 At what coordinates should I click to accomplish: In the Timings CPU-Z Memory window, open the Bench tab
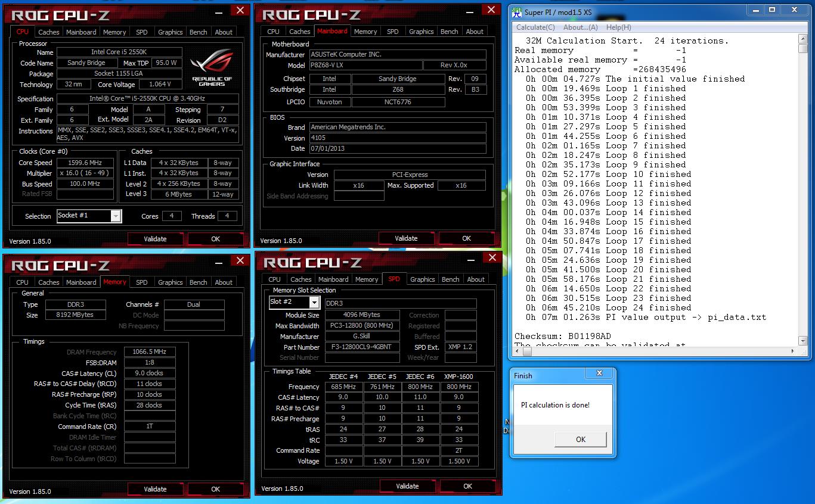199,282
